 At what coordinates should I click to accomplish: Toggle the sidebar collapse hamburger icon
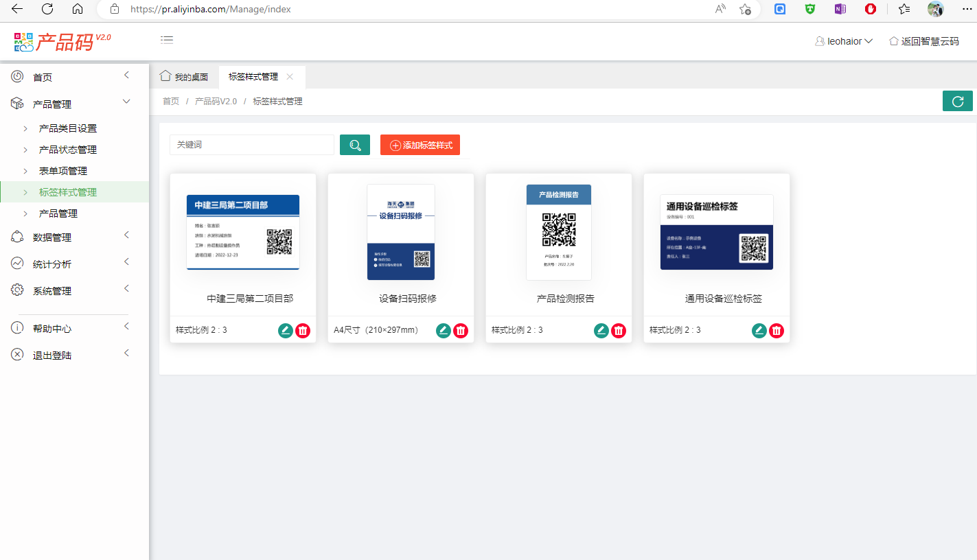coord(167,40)
